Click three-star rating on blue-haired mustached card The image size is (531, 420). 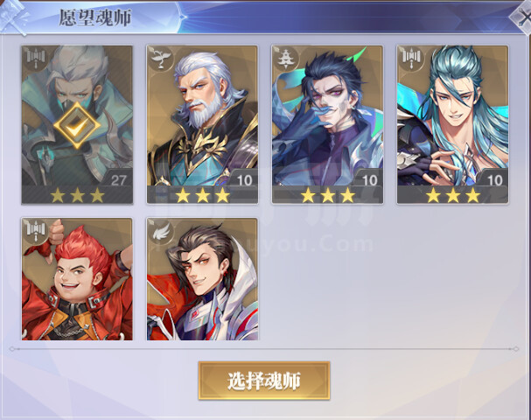point(327,195)
